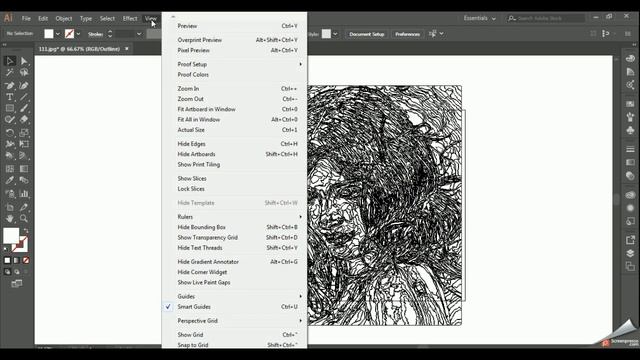Click the Document Setup button
Viewport: 640px width, 360px height.
(367, 34)
